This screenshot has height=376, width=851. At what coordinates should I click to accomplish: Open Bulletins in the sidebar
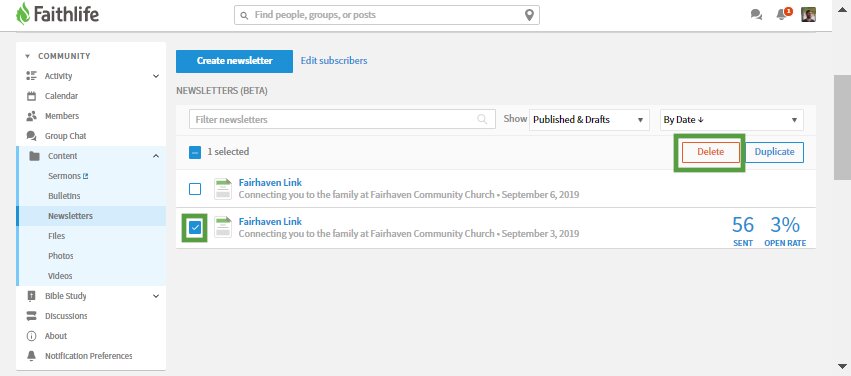64,196
